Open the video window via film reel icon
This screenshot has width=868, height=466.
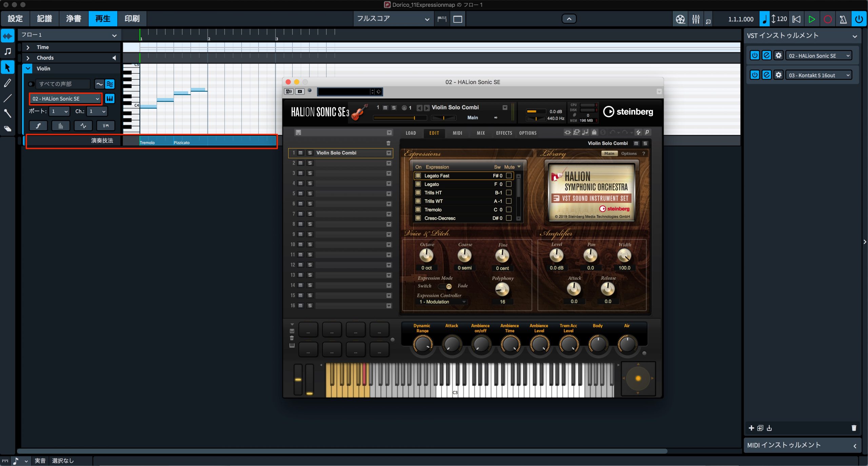point(680,19)
